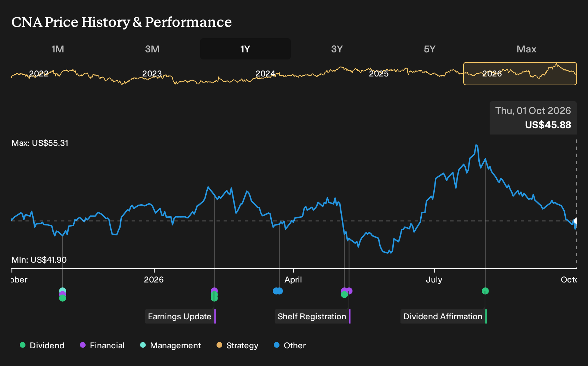Click the green dot above Shelf Registration
The height and width of the screenshot is (366, 588).
tap(344, 294)
